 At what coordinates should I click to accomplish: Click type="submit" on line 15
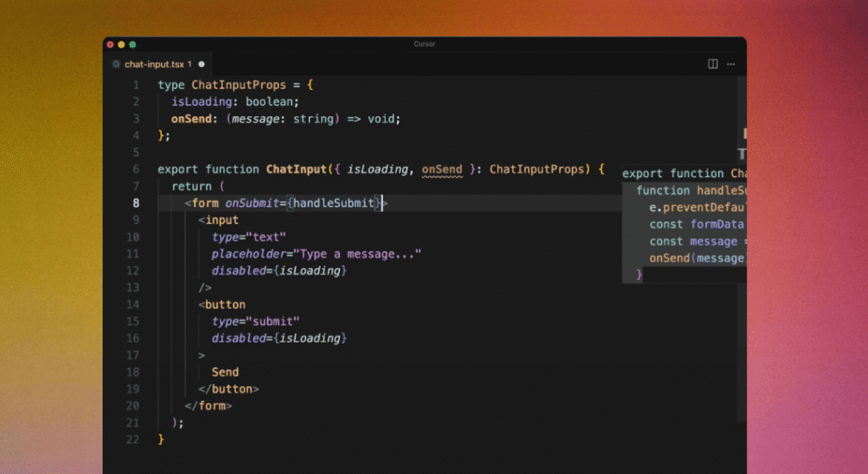tap(255, 321)
